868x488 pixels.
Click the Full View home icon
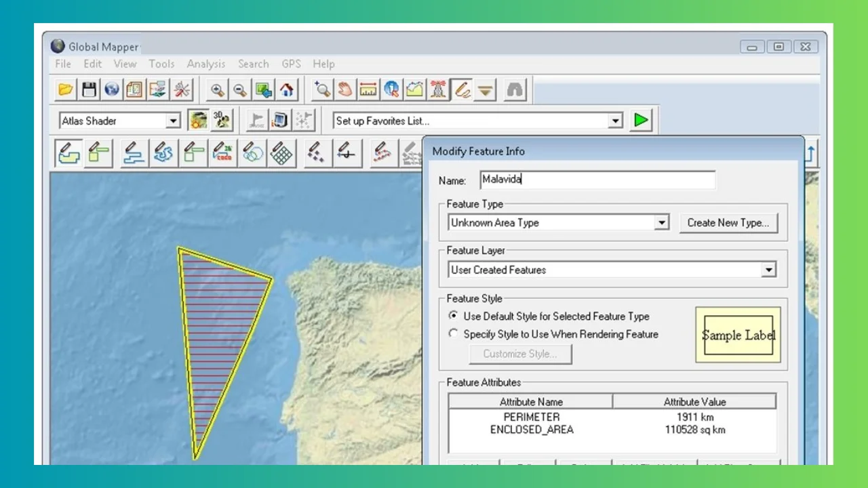(x=287, y=89)
